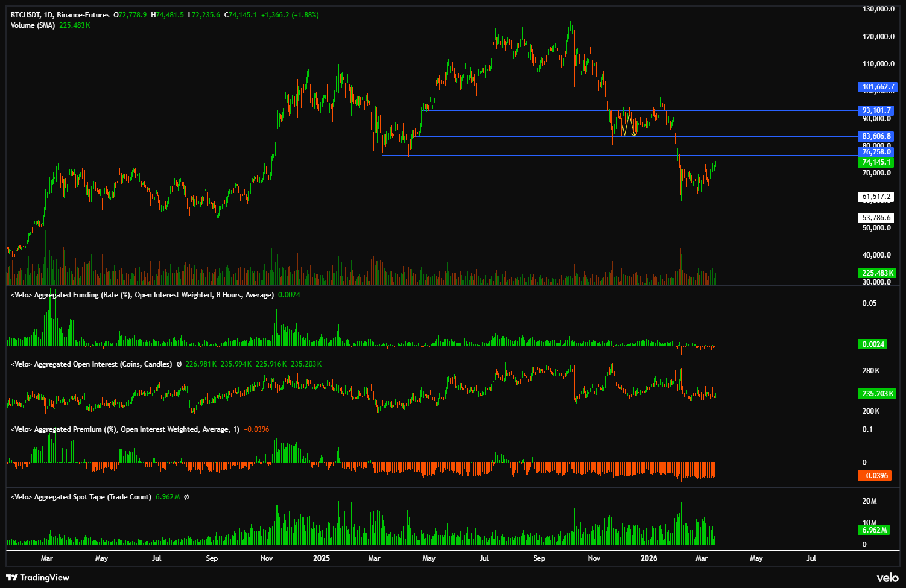Click the 20M spot tape scale tick
Image resolution: width=906 pixels, height=588 pixels.
tap(869, 501)
